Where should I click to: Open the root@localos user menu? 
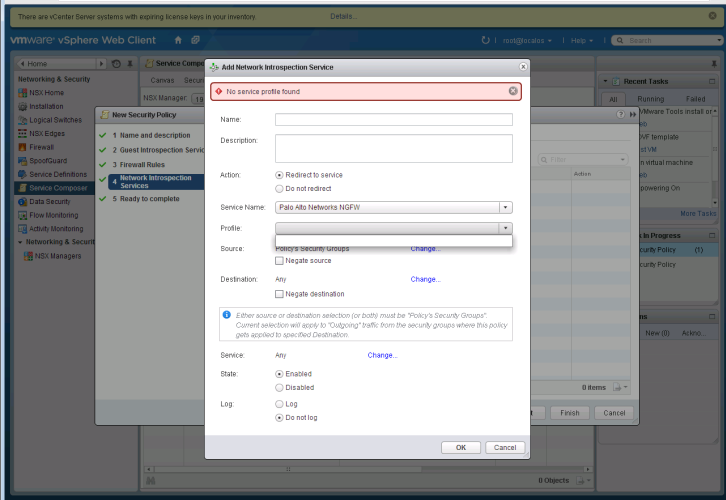click(527, 41)
